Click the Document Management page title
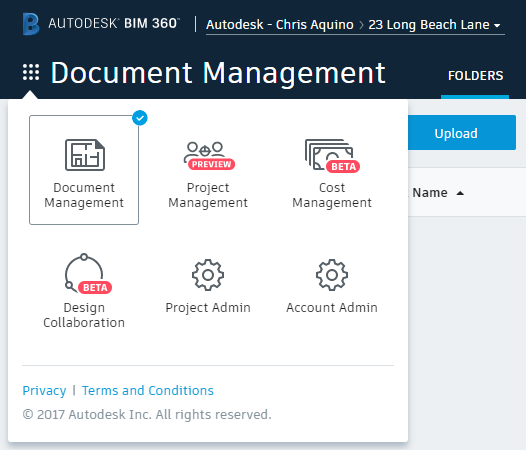 coord(218,73)
